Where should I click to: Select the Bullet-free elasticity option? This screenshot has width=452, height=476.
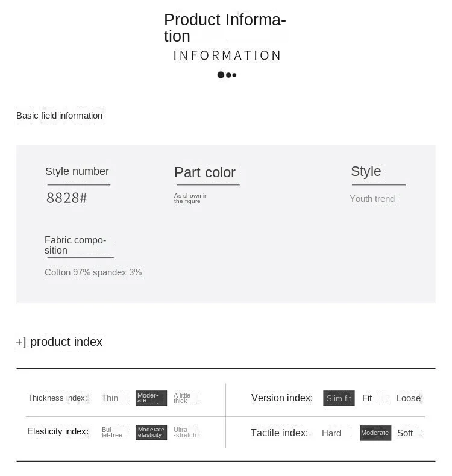(111, 432)
